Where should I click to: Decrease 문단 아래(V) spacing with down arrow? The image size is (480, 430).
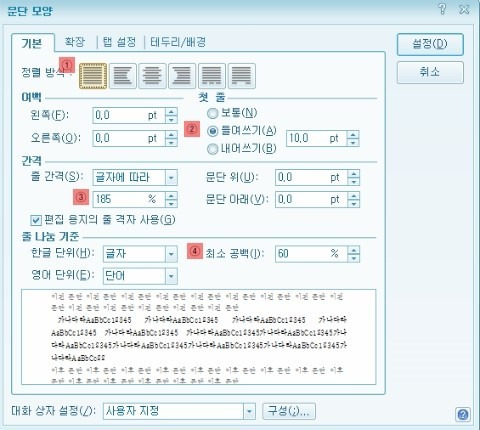tap(354, 204)
